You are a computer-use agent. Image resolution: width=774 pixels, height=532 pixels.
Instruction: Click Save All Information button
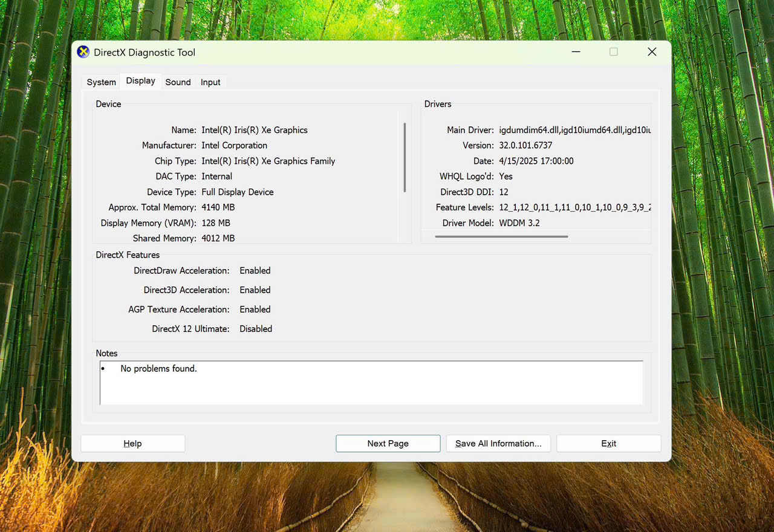(498, 443)
